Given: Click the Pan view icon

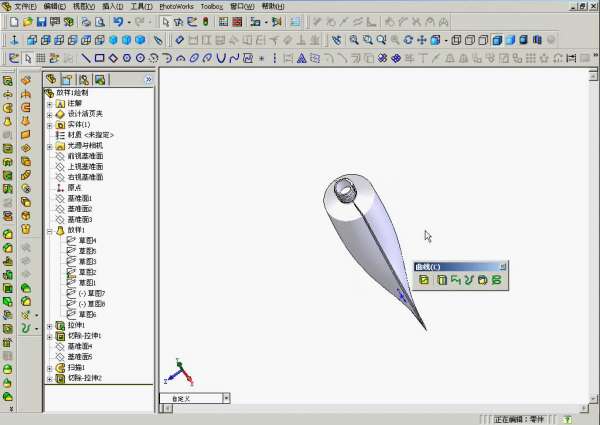Looking at the screenshot, I should tap(421, 40).
